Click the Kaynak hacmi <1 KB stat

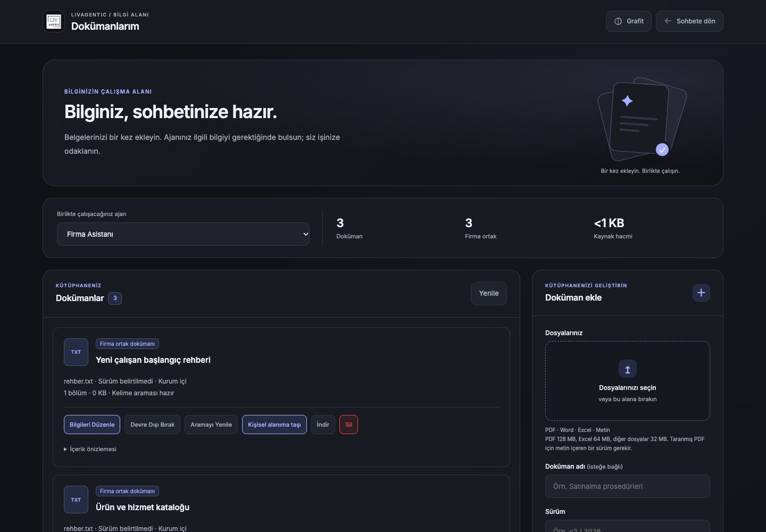pyautogui.click(x=613, y=229)
